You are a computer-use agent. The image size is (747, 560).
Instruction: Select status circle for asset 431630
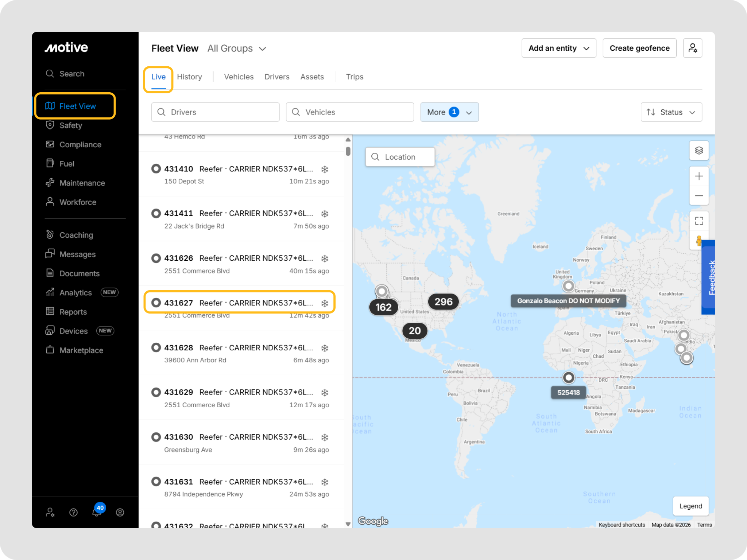point(156,437)
